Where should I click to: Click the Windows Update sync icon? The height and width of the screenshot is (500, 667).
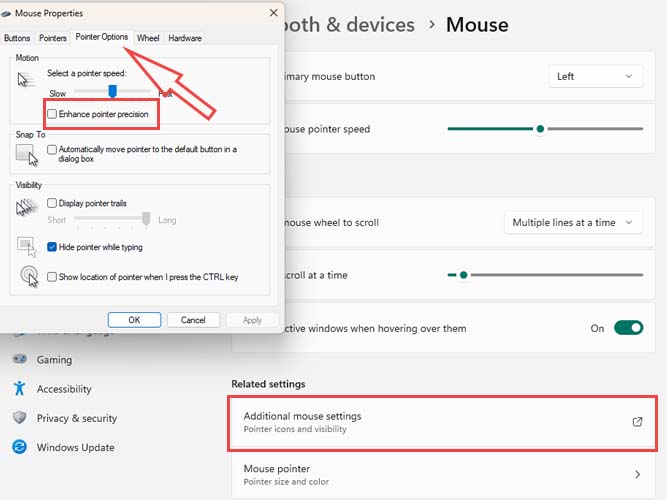(x=19, y=447)
